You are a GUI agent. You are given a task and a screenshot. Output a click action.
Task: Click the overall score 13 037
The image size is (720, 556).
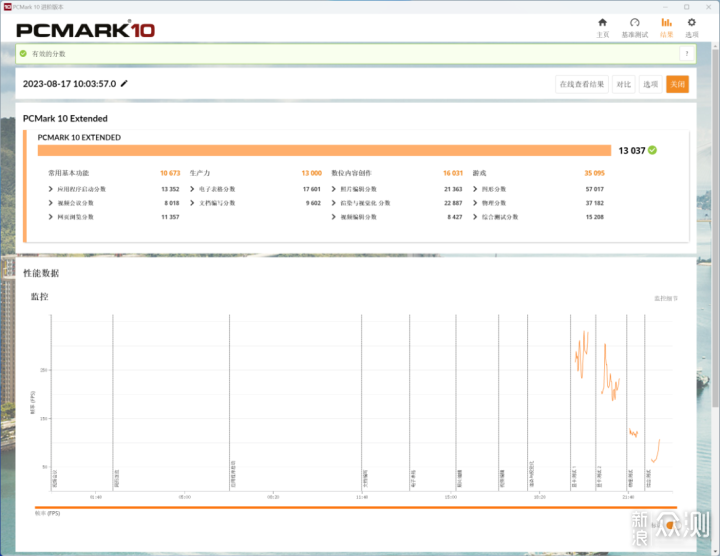tap(632, 151)
